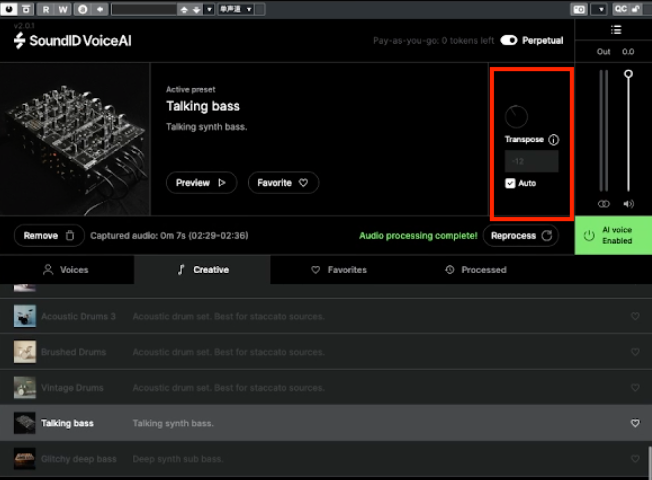The image size is (652, 480).
Task: Click the Reprocess button
Action: (520, 236)
